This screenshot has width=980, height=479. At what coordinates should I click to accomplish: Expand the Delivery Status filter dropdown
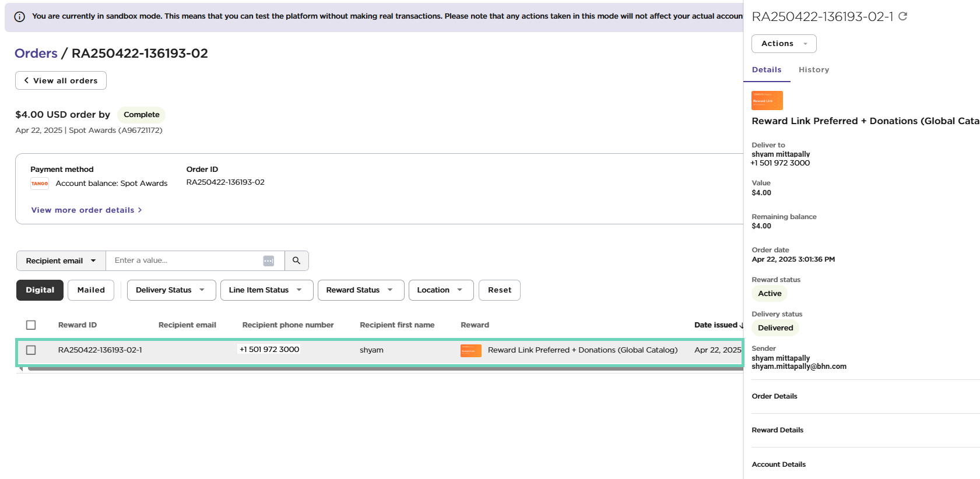click(x=171, y=290)
